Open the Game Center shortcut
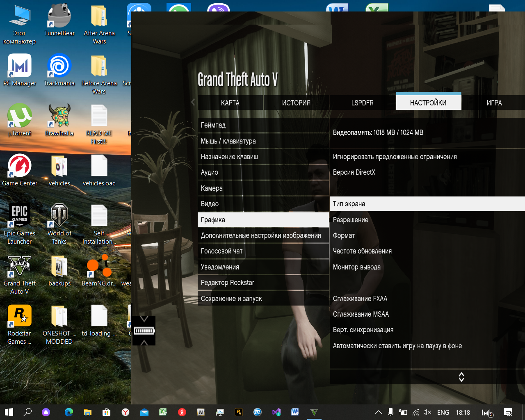 point(20,171)
